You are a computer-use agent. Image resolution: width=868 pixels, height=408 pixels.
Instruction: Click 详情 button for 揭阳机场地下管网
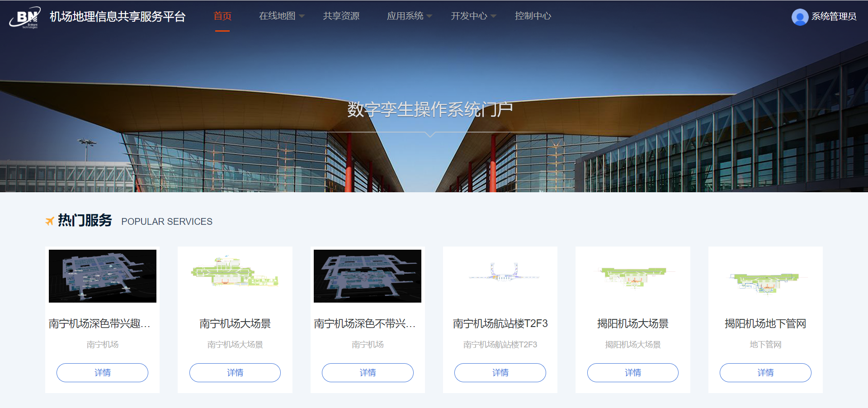tap(765, 373)
